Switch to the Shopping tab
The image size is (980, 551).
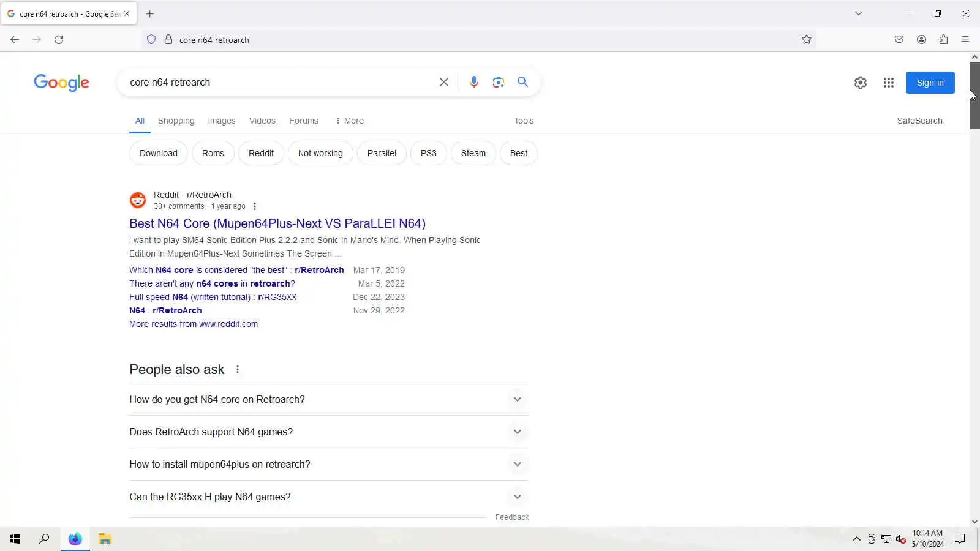(x=176, y=121)
